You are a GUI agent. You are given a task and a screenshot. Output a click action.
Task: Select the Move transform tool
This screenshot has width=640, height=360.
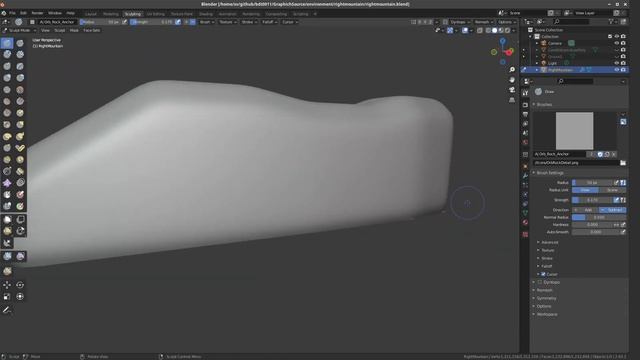(x=7, y=285)
